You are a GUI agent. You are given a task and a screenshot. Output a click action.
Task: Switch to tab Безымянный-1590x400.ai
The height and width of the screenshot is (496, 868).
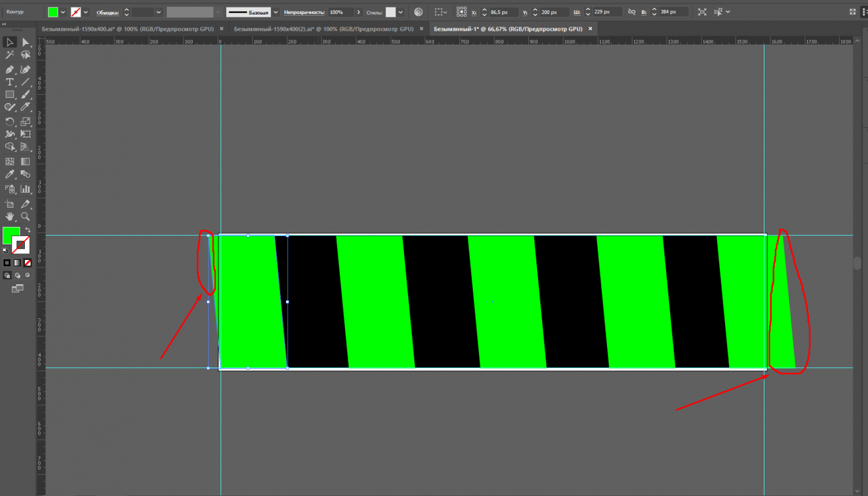[128, 29]
